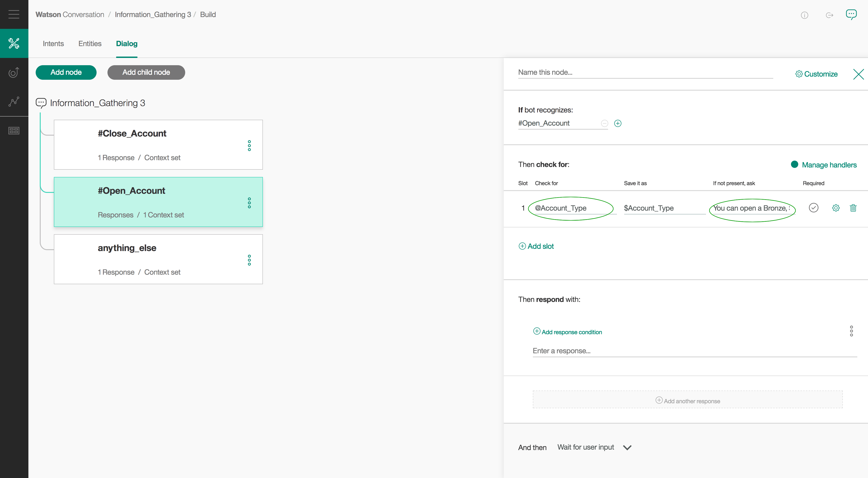This screenshot has height=478, width=868.
Task: Select the analytics graph icon in sidebar
Action: (14, 101)
